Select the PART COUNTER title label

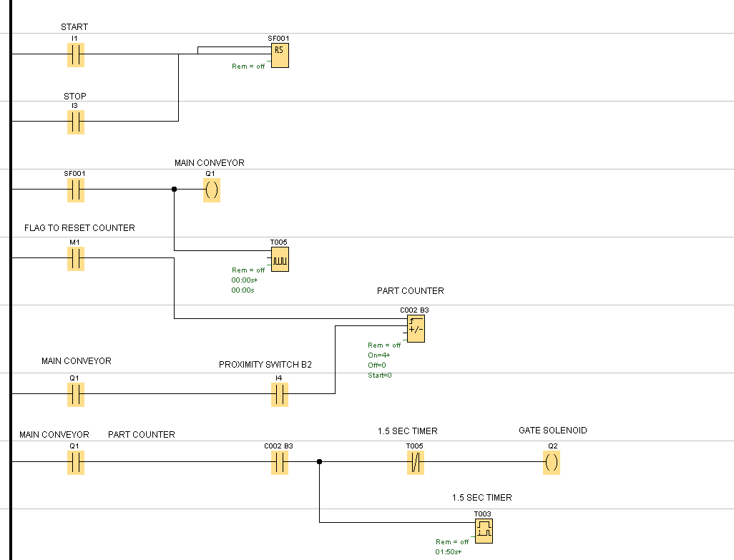(x=410, y=290)
